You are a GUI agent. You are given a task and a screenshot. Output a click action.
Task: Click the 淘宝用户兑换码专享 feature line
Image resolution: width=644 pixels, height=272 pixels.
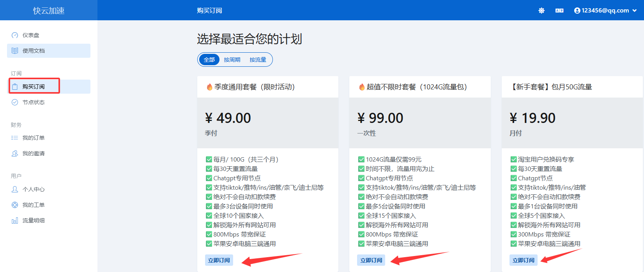click(x=542, y=159)
